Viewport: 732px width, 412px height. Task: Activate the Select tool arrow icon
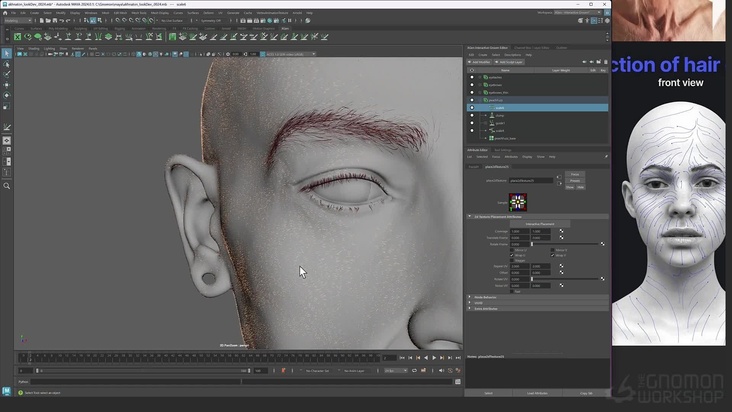pos(7,53)
